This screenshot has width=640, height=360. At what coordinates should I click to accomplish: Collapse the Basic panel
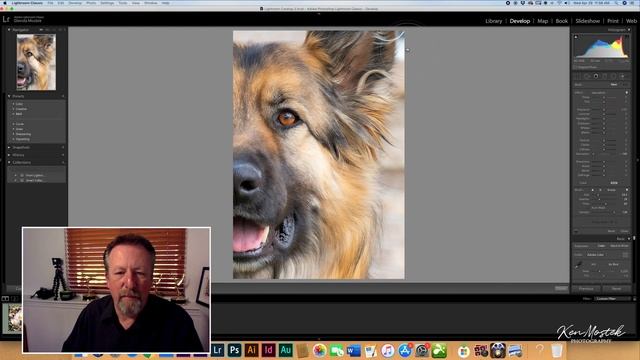[x=629, y=238]
